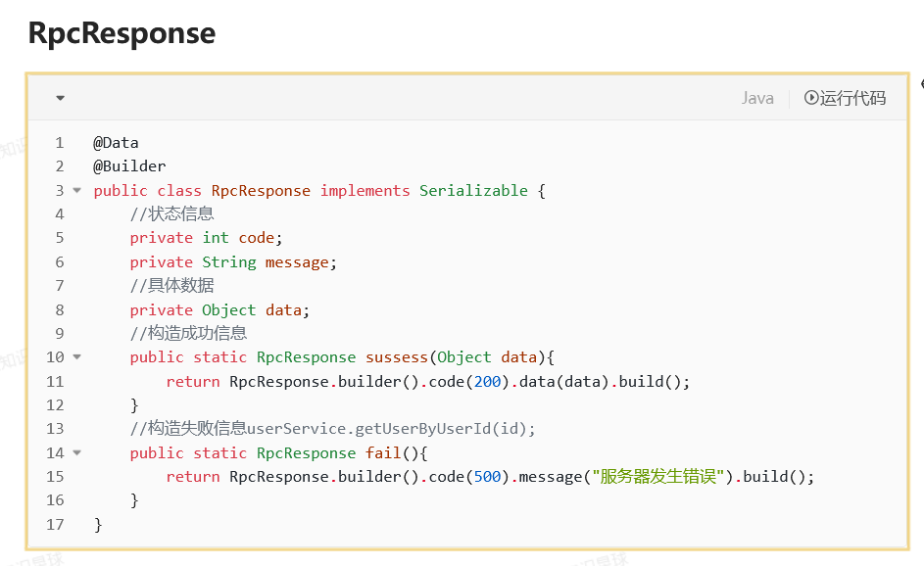This screenshot has height=566, width=924.
Task: Click the sussess method name
Action: (397, 357)
